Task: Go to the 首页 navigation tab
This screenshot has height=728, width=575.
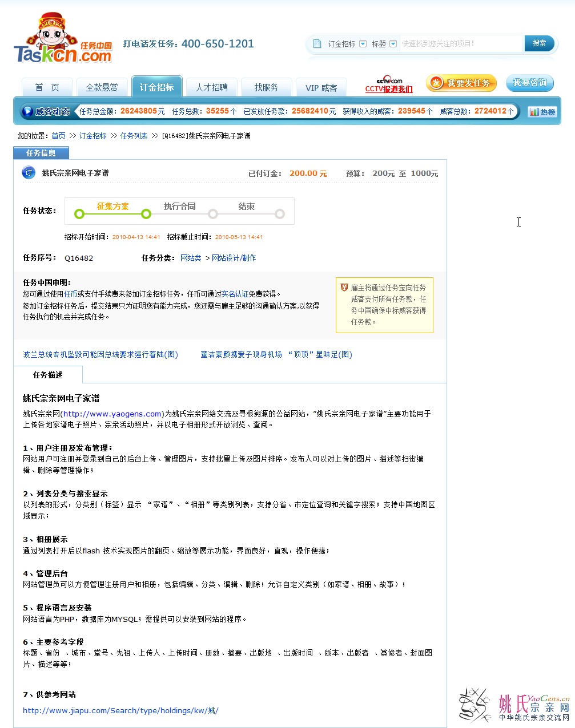Action: click(x=47, y=87)
